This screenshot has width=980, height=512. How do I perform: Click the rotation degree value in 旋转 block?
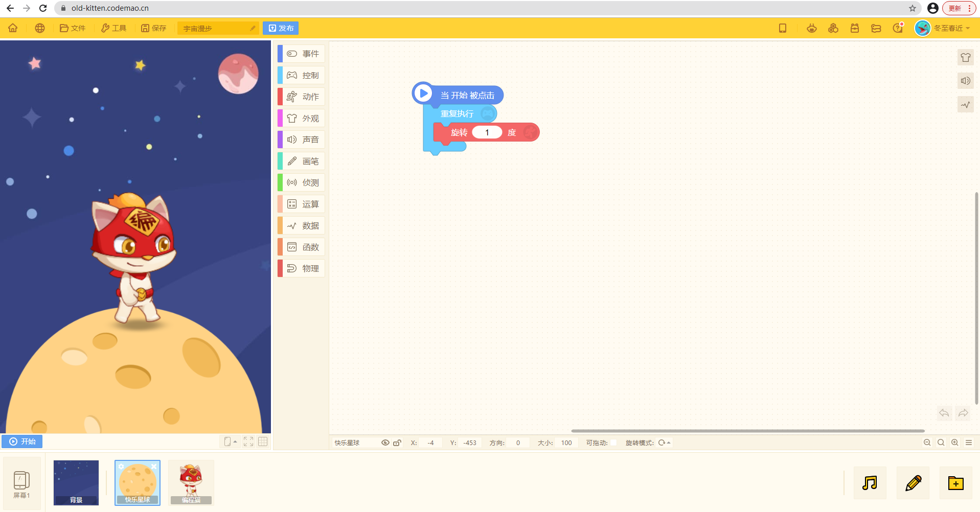pos(487,132)
